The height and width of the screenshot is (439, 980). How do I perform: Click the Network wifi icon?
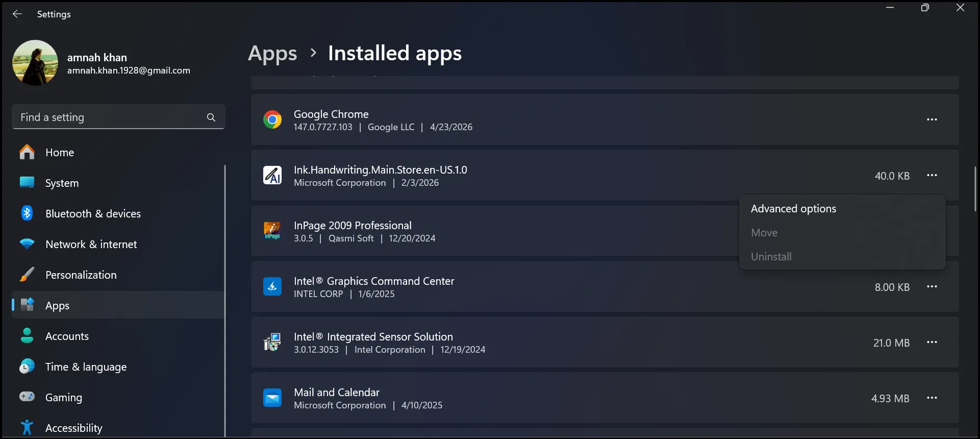click(27, 244)
